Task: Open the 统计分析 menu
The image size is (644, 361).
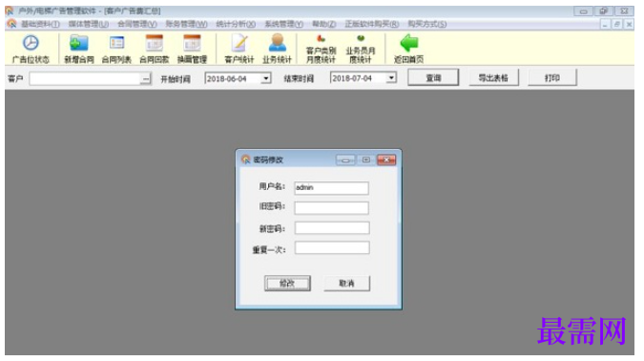Action: (236, 24)
